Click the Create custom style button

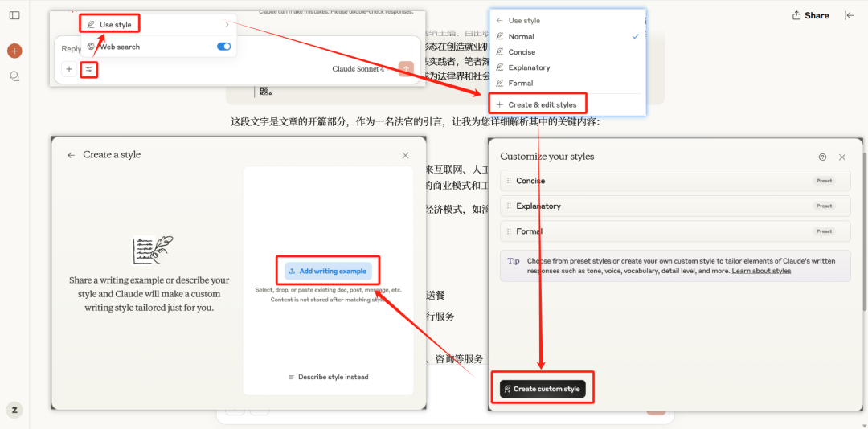pyautogui.click(x=542, y=389)
